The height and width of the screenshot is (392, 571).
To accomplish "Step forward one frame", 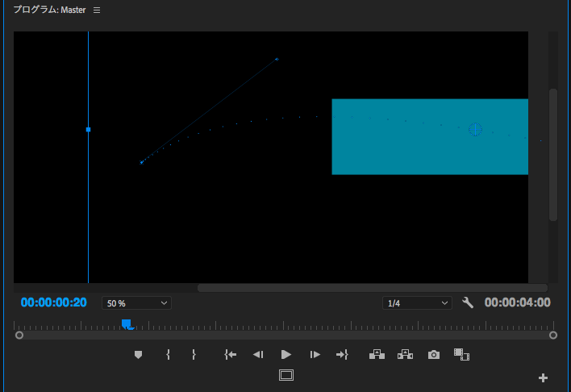I will point(315,354).
